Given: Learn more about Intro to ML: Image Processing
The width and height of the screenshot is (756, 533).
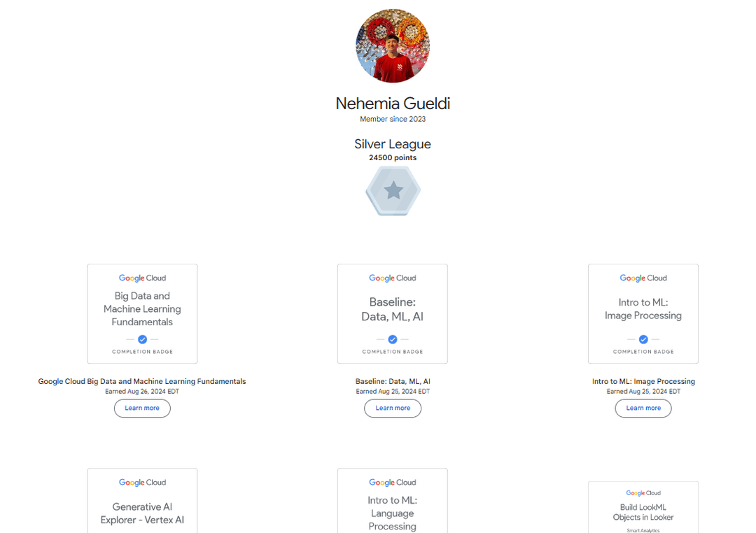Looking at the screenshot, I should click(x=643, y=408).
